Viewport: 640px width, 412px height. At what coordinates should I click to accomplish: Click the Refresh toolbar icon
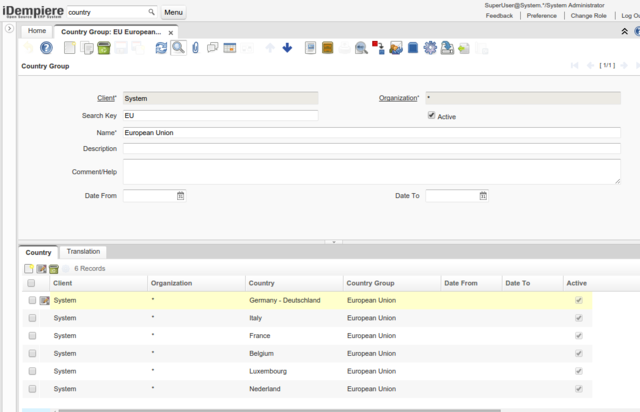click(161, 48)
